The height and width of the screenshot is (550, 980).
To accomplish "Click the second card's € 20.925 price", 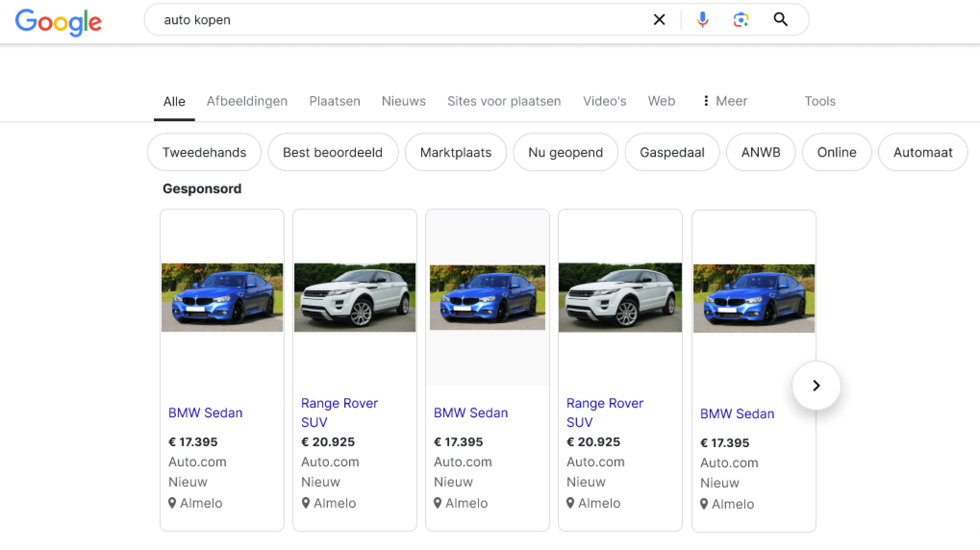I will [x=328, y=442].
